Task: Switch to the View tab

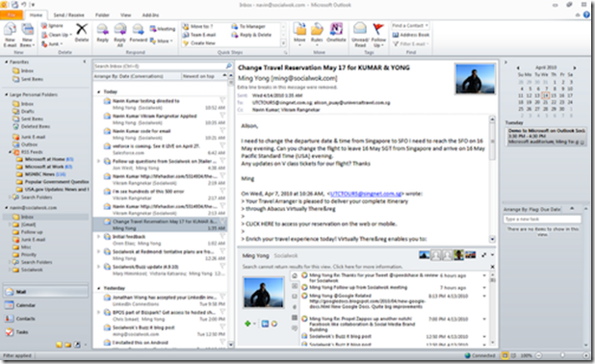Action: coord(125,14)
